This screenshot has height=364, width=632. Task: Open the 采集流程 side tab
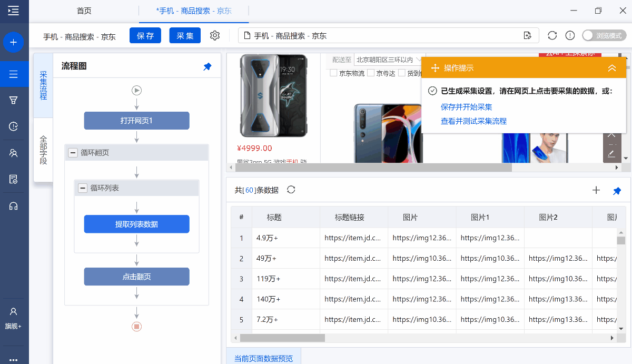click(x=43, y=85)
